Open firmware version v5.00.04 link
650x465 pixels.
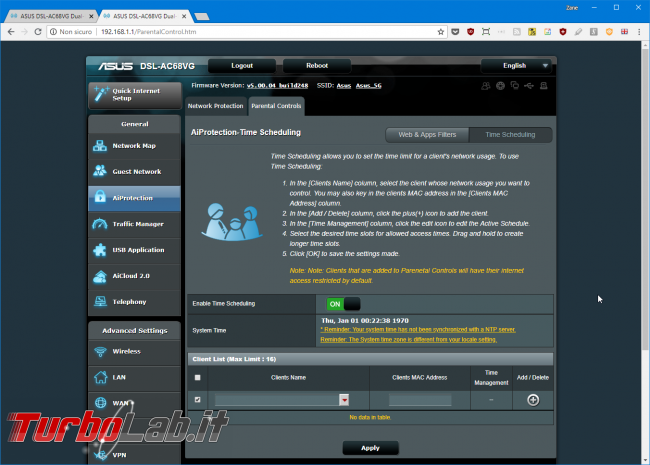277,86
